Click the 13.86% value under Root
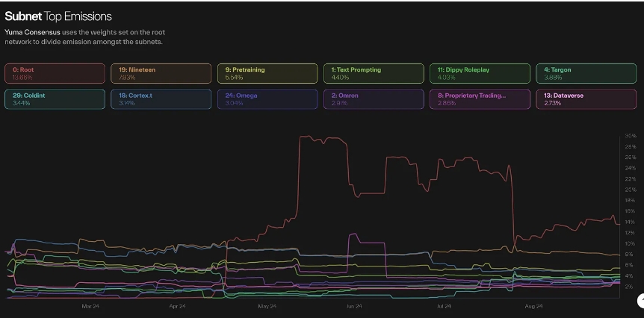This screenshot has height=318, width=644. 22,77
